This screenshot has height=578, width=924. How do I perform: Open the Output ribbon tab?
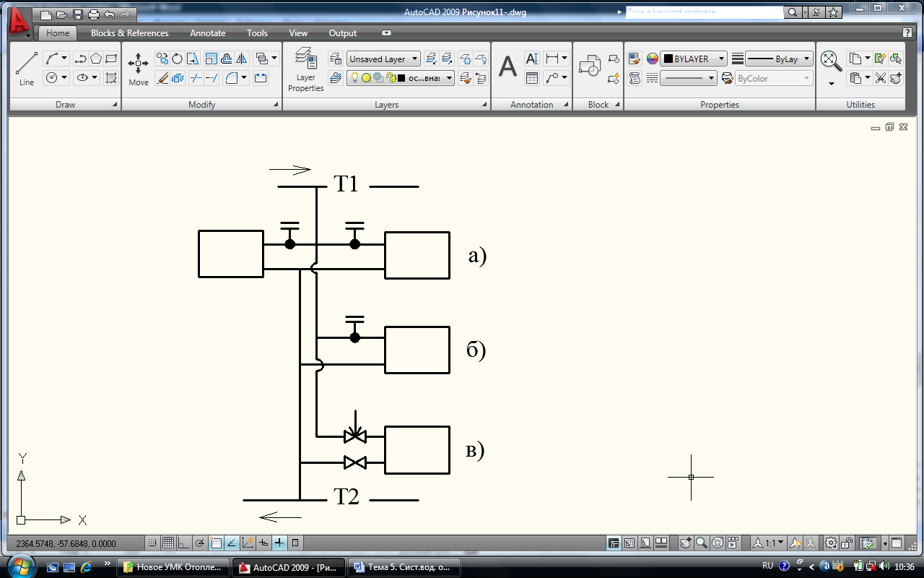pyautogui.click(x=343, y=33)
